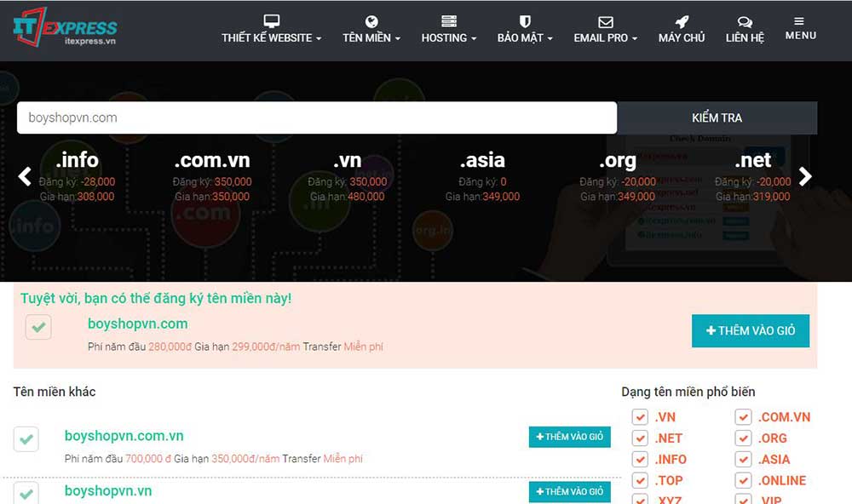Image resolution: width=852 pixels, height=504 pixels.
Task: Open the hamburger MENU icon
Action: point(800,28)
